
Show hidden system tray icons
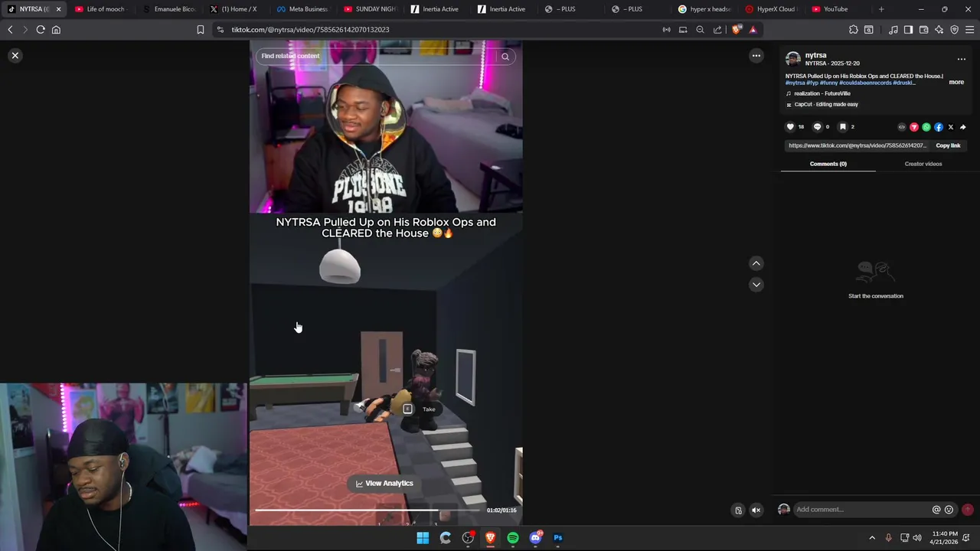click(871, 538)
